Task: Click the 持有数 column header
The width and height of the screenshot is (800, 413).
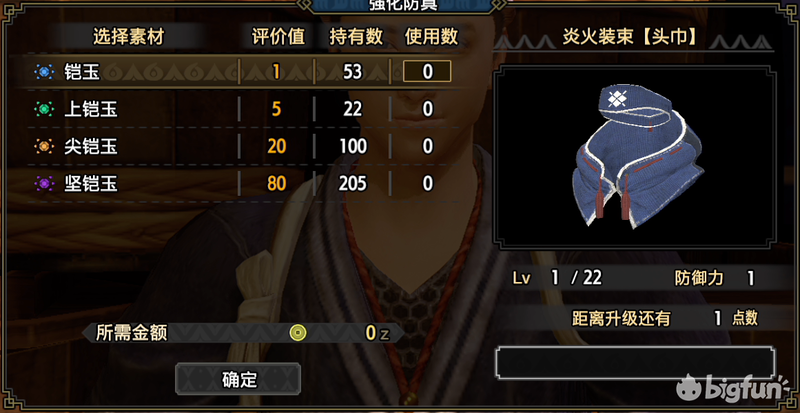Action: [356, 37]
